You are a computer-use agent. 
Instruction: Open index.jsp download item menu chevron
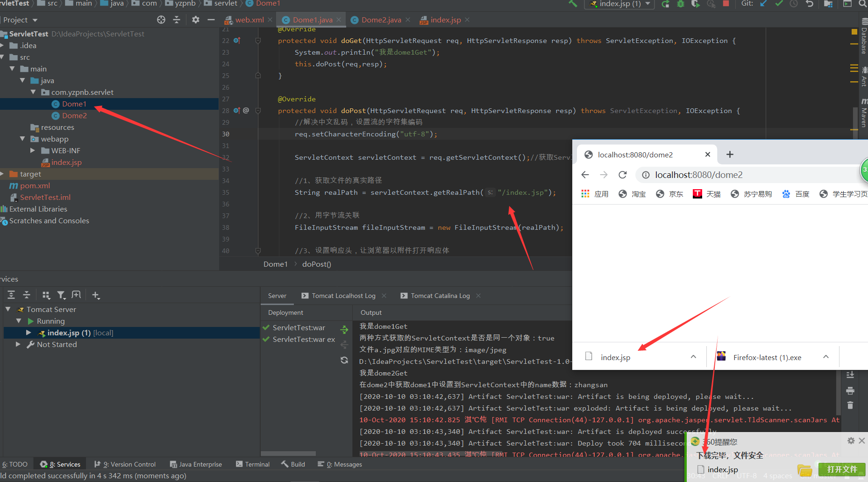[693, 357]
